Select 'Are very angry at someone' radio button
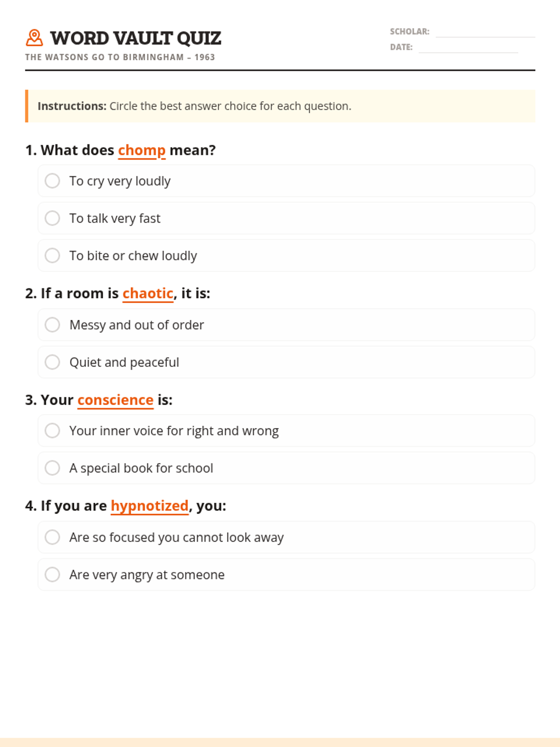Viewport: 560px width, 747px height. [52, 574]
